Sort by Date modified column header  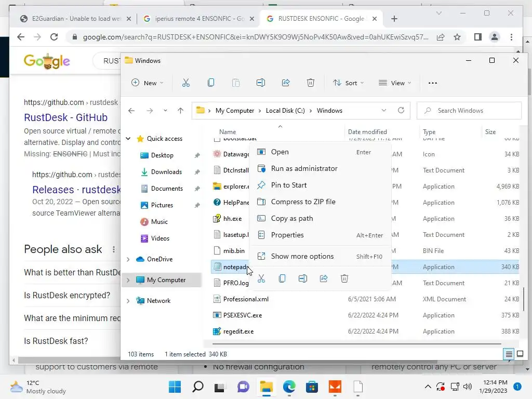367,131
